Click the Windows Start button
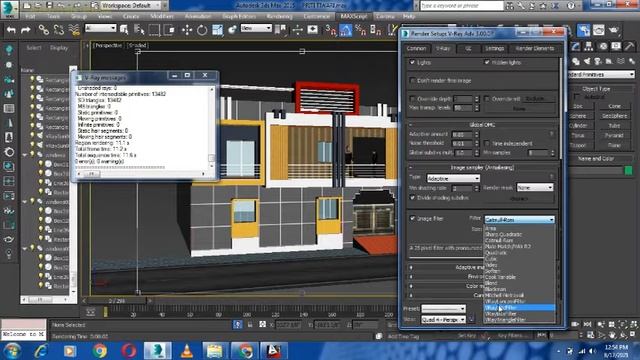Screen dimensions: 640x360 [x=11, y=351]
